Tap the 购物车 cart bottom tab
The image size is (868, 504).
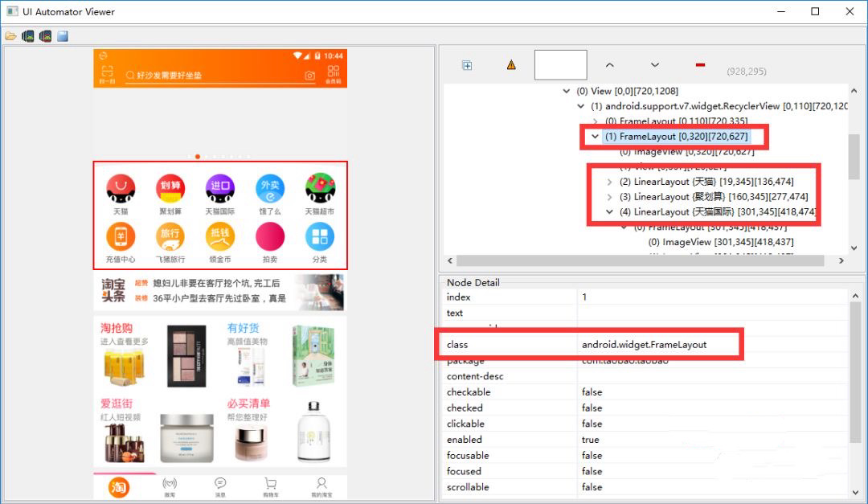coord(271,487)
